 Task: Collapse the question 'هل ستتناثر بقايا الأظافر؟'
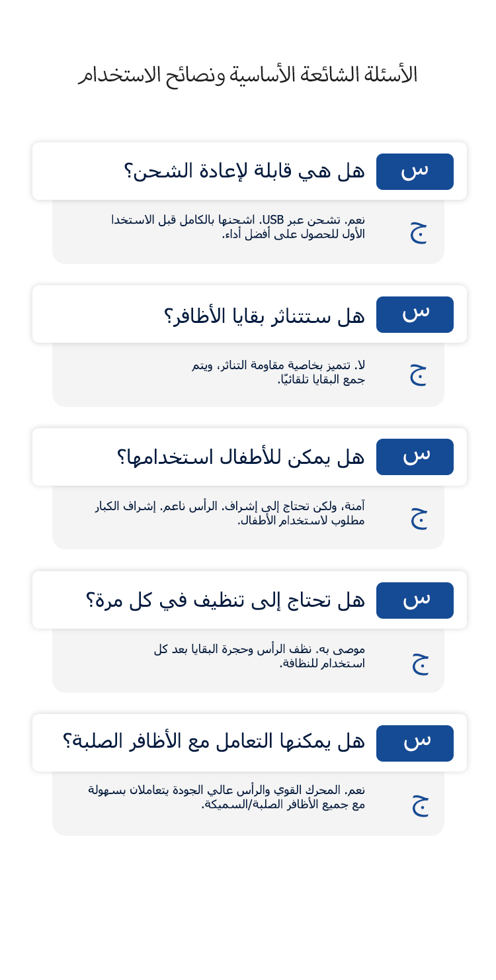[x=264, y=315]
